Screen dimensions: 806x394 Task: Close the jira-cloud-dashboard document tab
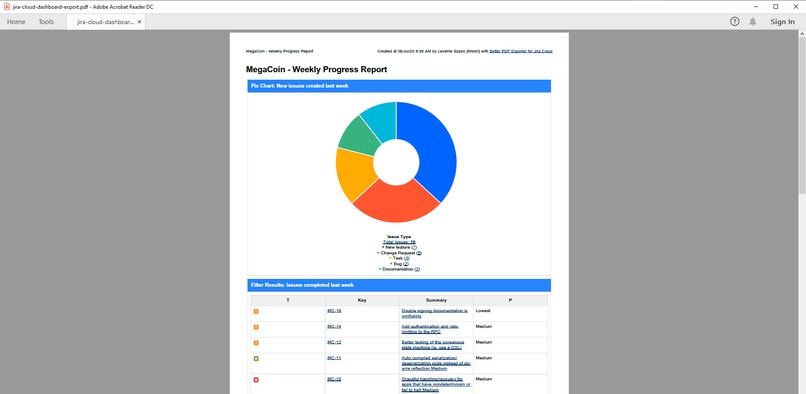point(139,22)
